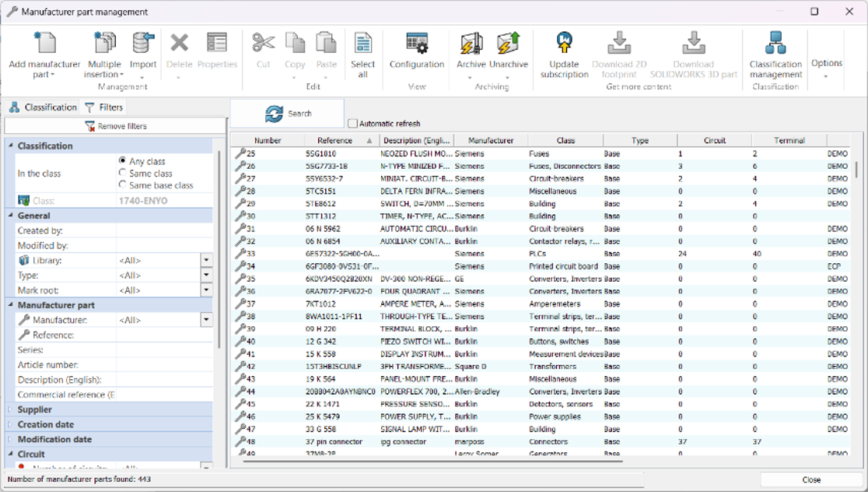868x492 pixels.
Task: Sort by the Type column header
Action: [x=640, y=140]
